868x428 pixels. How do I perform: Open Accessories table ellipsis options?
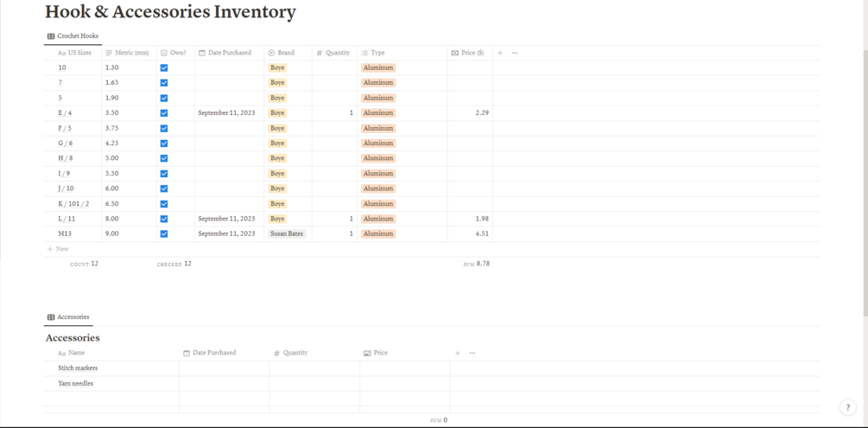click(x=472, y=353)
